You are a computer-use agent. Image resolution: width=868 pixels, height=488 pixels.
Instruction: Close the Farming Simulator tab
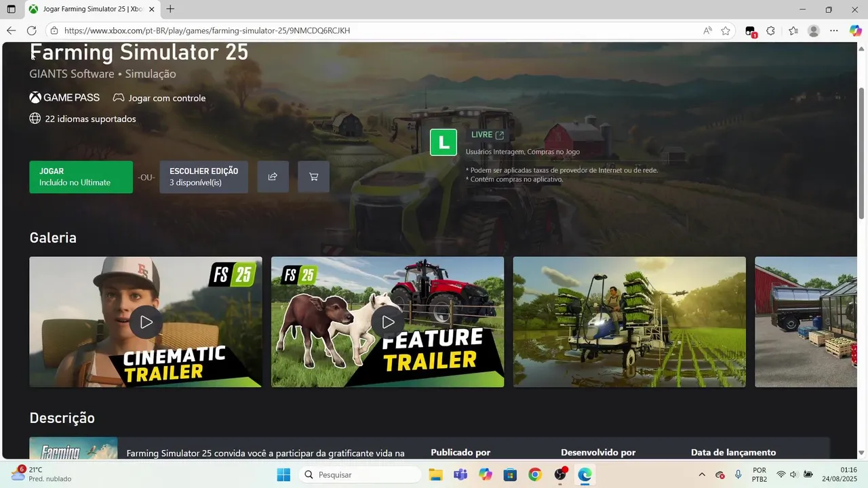151,9
